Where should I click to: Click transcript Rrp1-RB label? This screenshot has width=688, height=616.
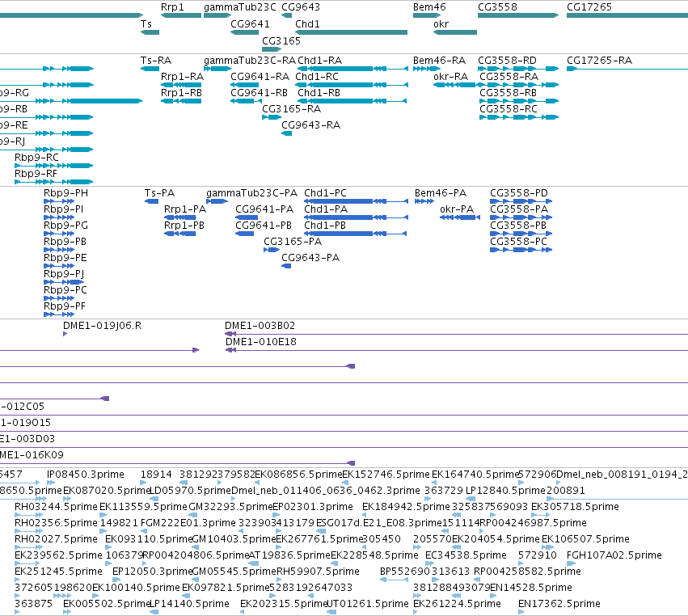pyautogui.click(x=181, y=93)
